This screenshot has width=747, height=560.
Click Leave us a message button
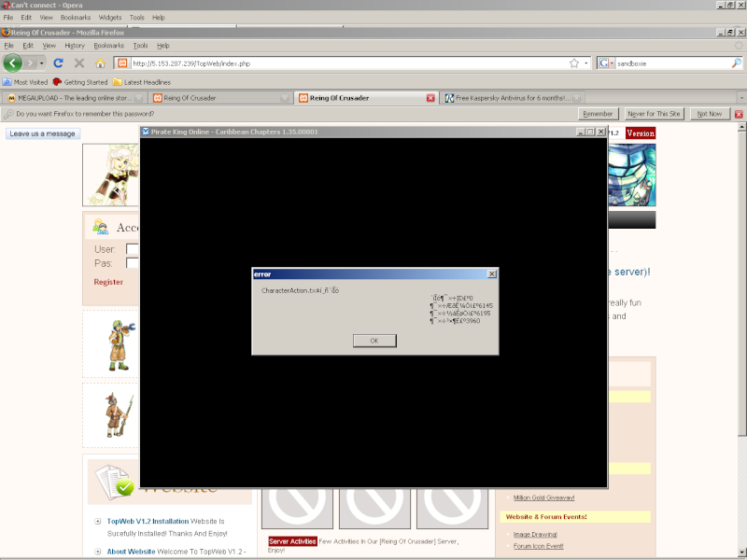point(42,133)
